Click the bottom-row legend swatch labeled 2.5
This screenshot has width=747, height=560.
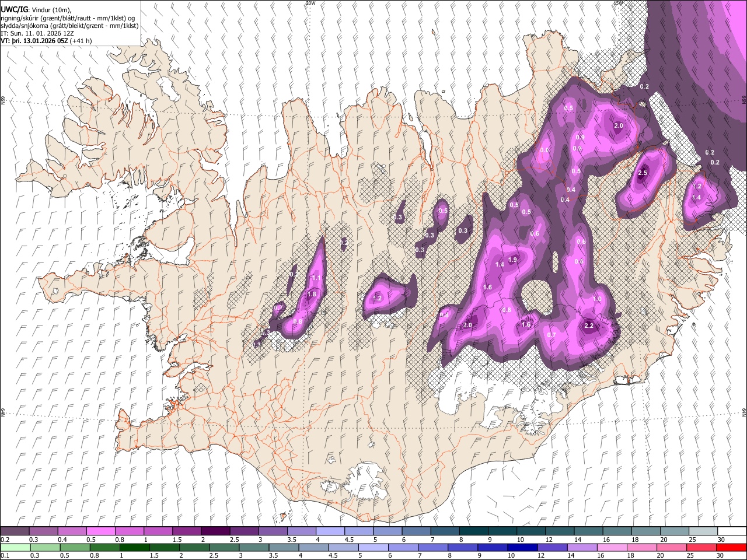coord(224,547)
